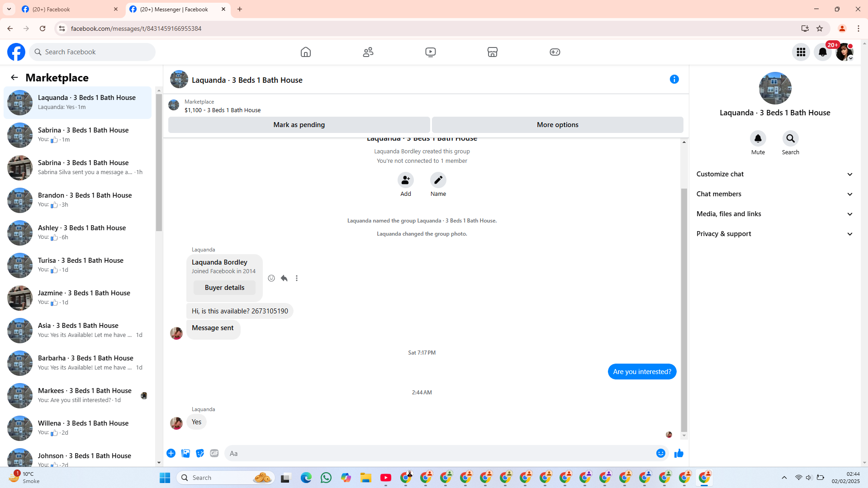Open Sabrina conversation from 1m ago
Viewport: 868px width, 488px height.
[x=78, y=135]
